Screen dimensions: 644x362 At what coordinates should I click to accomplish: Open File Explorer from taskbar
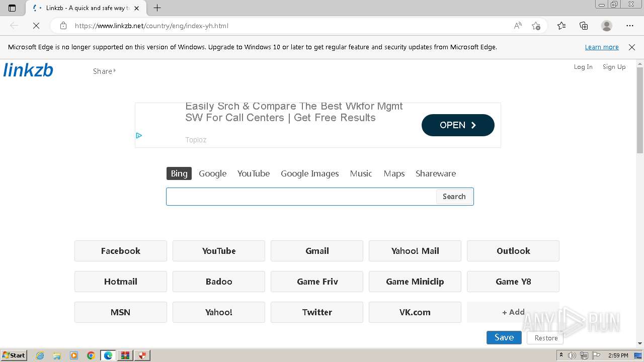click(x=57, y=355)
